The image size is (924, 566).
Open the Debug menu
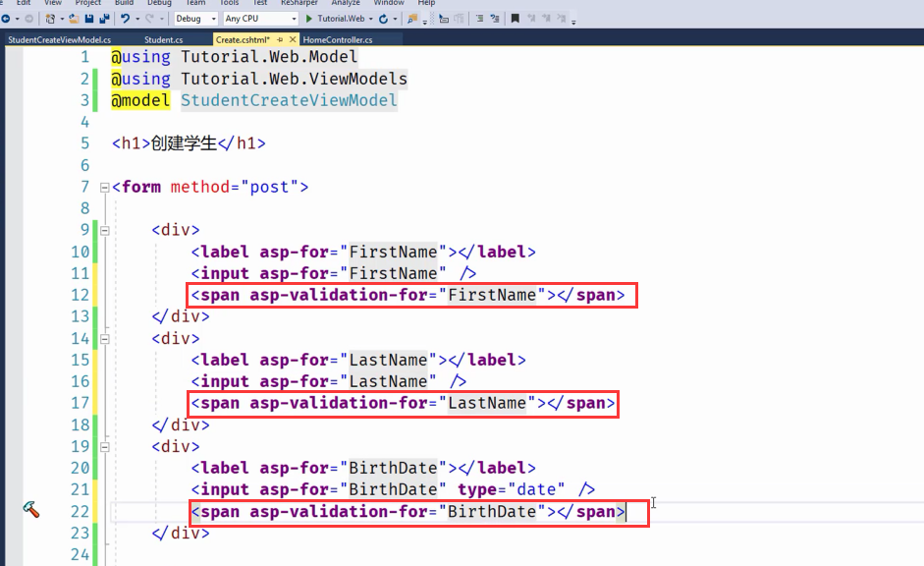point(159,3)
